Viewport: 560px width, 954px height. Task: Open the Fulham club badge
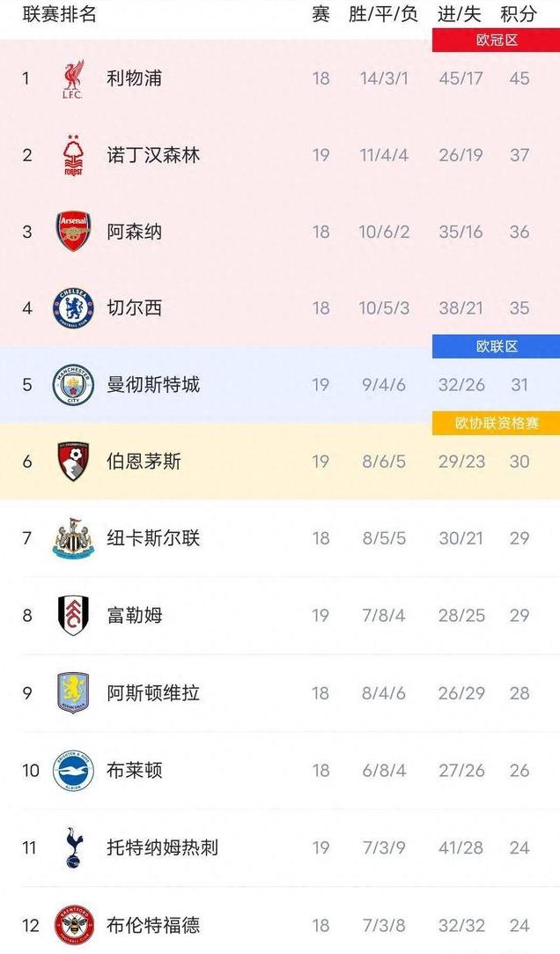pos(73,615)
